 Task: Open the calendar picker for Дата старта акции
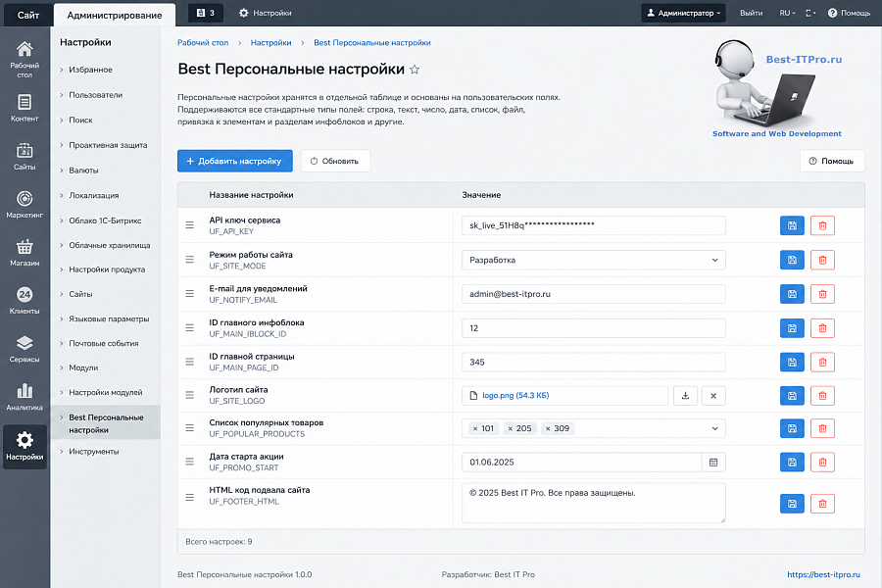(713, 462)
